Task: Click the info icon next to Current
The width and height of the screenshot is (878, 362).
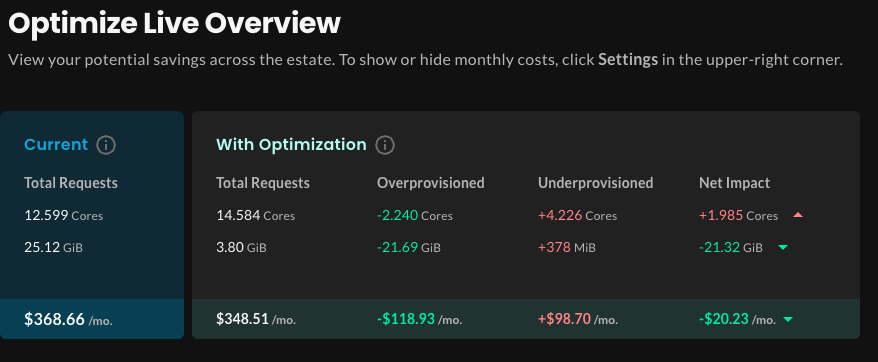Action: click(x=106, y=145)
